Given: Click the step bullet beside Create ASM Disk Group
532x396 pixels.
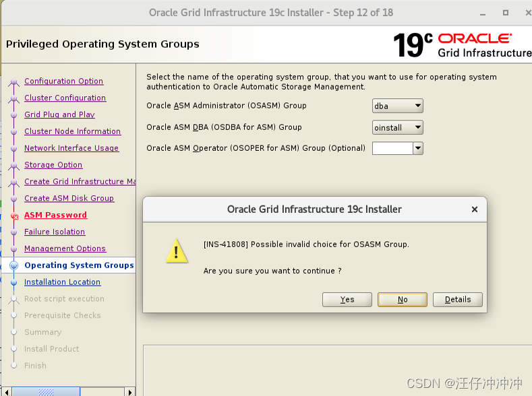Looking at the screenshot, I should [14, 199].
